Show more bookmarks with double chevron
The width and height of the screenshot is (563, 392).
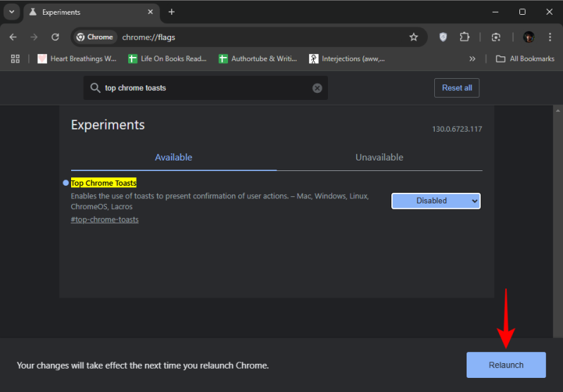point(472,58)
